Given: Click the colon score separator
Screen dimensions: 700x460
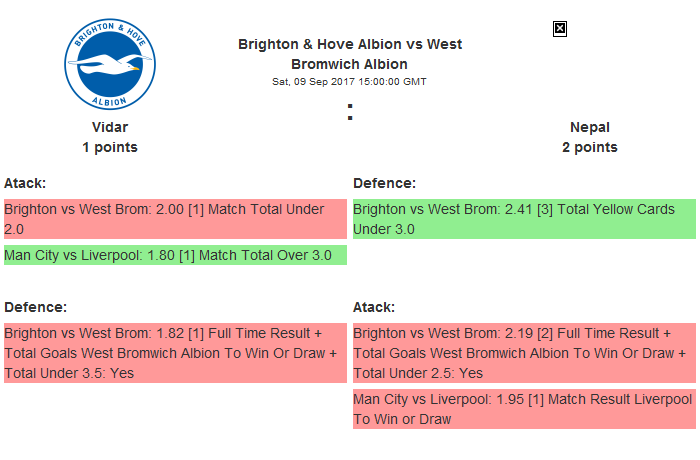Looking at the screenshot, I should click(x=350, y=113).
